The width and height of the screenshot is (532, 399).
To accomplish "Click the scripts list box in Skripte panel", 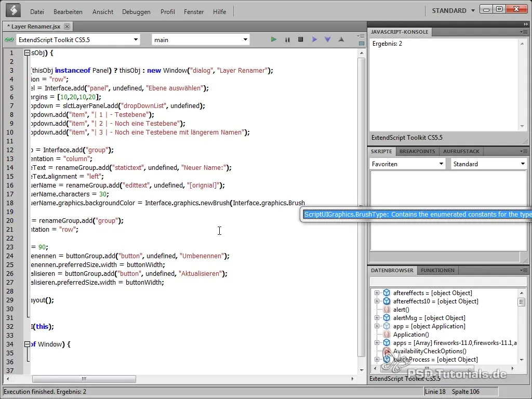I will 448,210.
